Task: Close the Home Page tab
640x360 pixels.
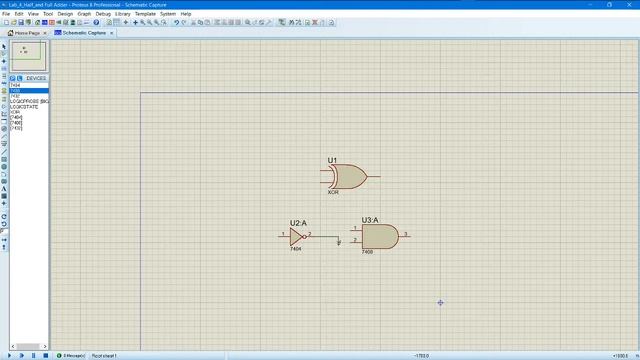Action: tap(45, 33)
